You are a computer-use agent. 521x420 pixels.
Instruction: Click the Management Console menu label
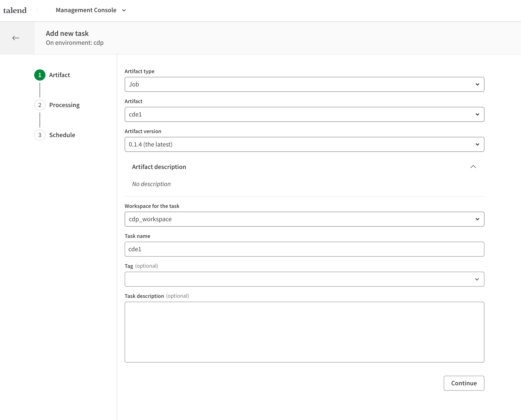coord(86,10)
